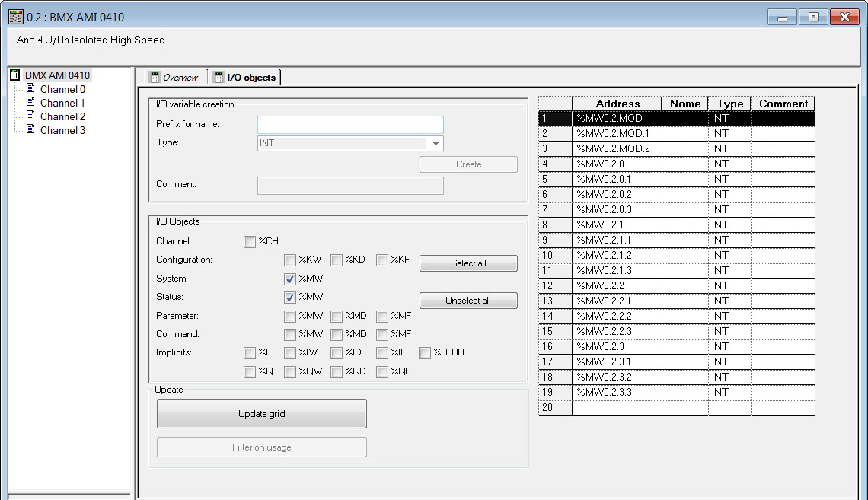Check the Parameter %MW box
Screen dimensions: 868x500
click(x=290, y=317)
